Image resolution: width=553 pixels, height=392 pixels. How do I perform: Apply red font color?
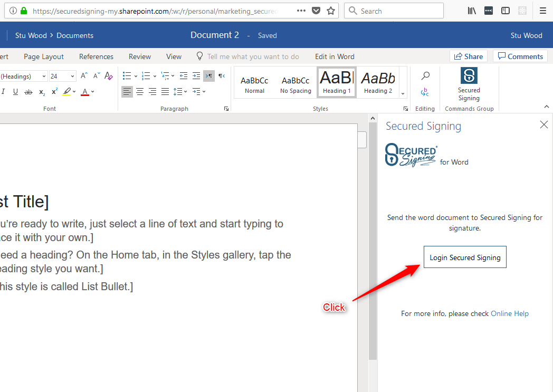(84, 92)
